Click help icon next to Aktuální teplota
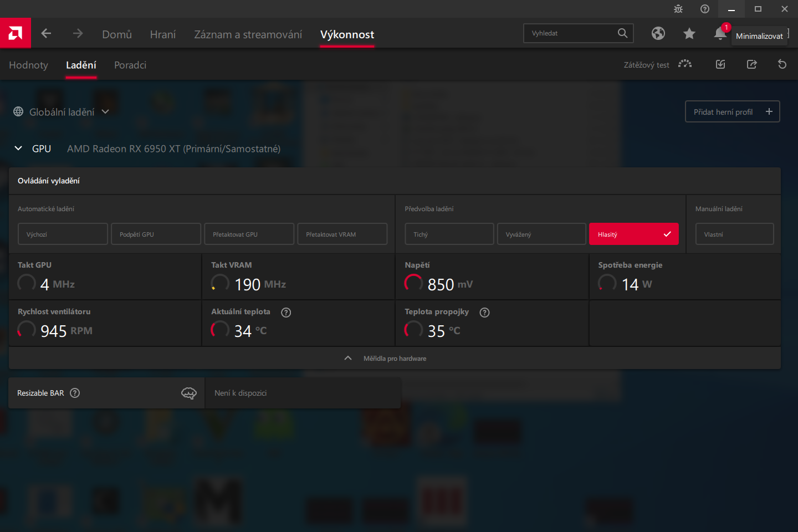 click(x=286, y=313)
